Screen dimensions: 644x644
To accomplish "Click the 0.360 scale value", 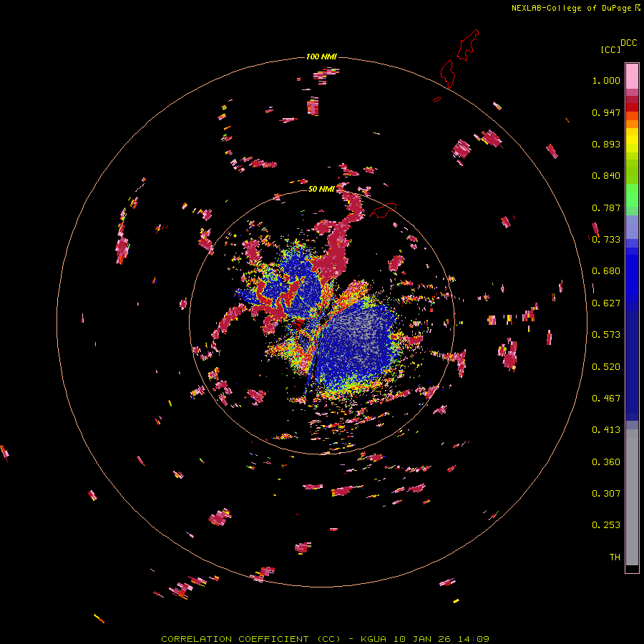I will (x=606, y=462).
